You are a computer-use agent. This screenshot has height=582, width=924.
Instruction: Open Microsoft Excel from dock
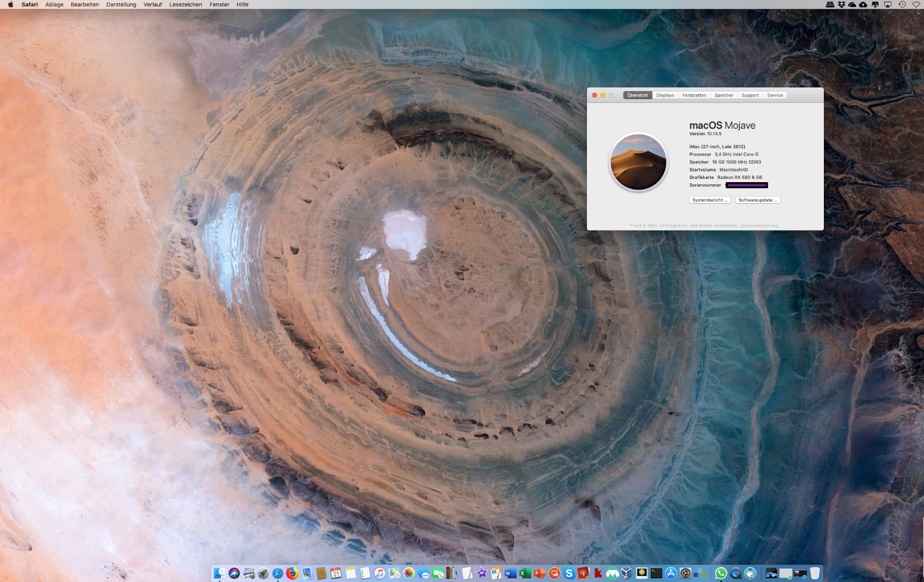(525, 573)
